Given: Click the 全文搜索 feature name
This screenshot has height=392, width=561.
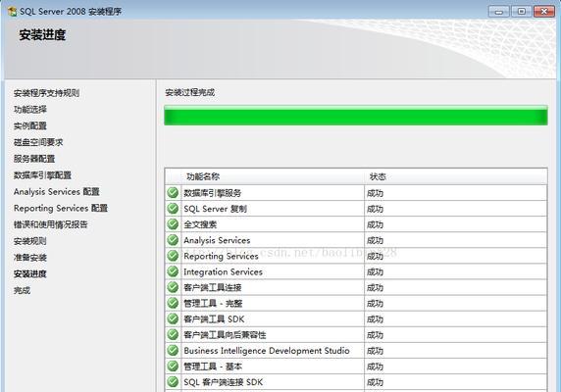Looking at the screenshot, I should 200,224.
